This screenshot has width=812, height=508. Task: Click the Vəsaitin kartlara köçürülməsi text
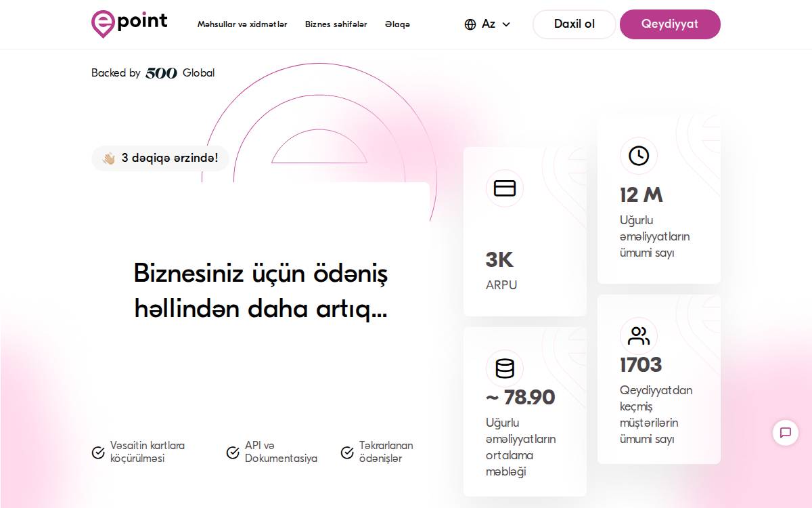(x=148, y=452)
